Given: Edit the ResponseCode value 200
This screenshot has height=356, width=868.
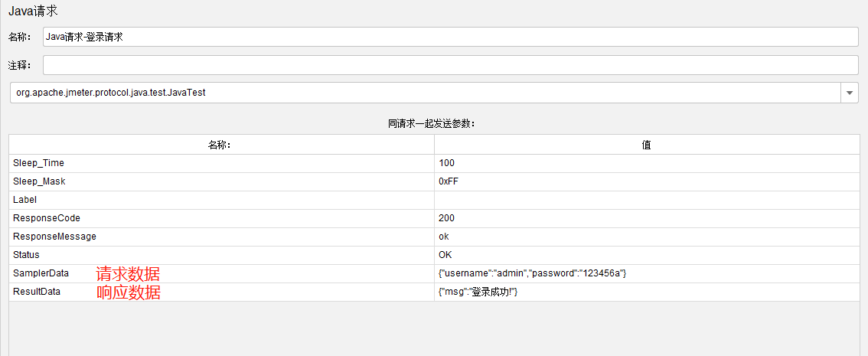Looking at the screenshot, I should pos(647,218).
